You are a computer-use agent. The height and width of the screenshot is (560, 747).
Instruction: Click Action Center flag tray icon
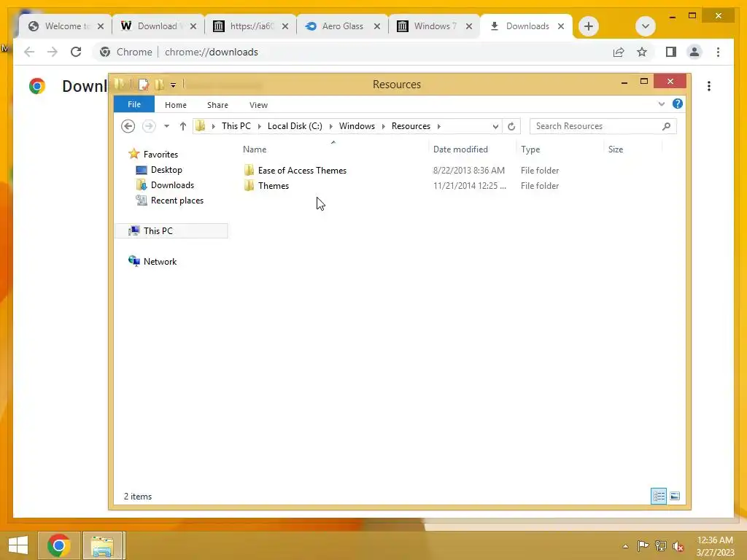(x=643, y=545)
